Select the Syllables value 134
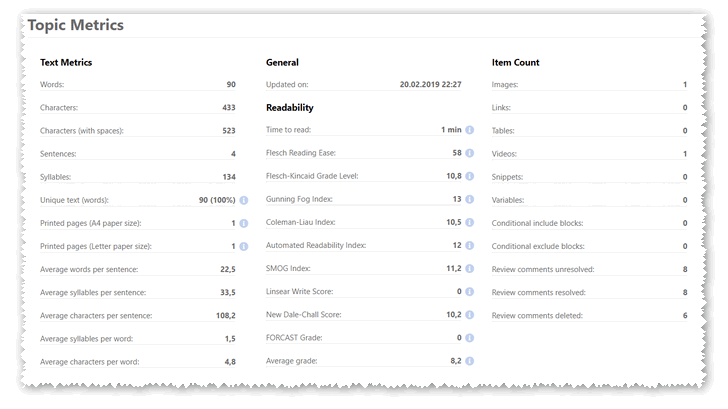The image size is (728, 409). point(229,177)
